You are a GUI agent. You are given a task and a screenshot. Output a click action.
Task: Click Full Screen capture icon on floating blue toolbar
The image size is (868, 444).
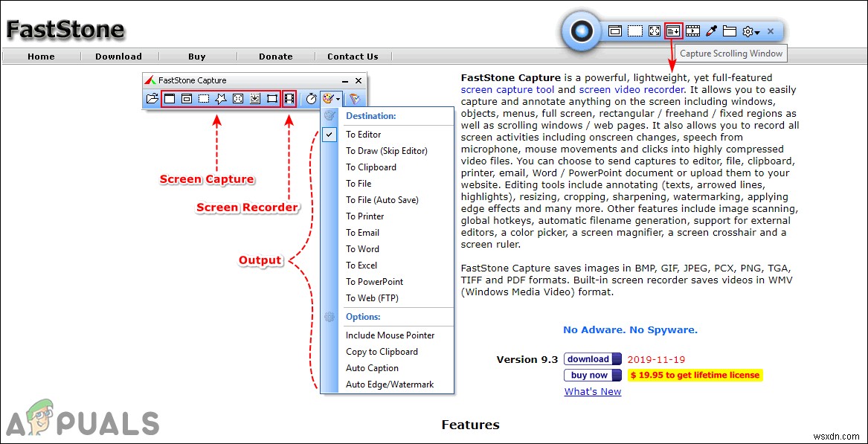click(x=655, y=31)
